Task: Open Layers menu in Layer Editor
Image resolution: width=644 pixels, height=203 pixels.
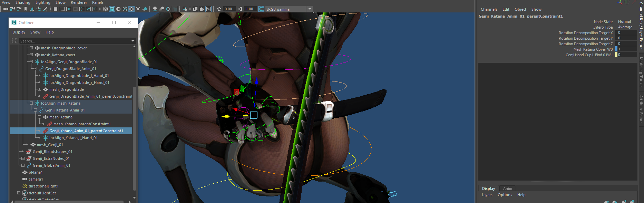Action: [487, 195]
